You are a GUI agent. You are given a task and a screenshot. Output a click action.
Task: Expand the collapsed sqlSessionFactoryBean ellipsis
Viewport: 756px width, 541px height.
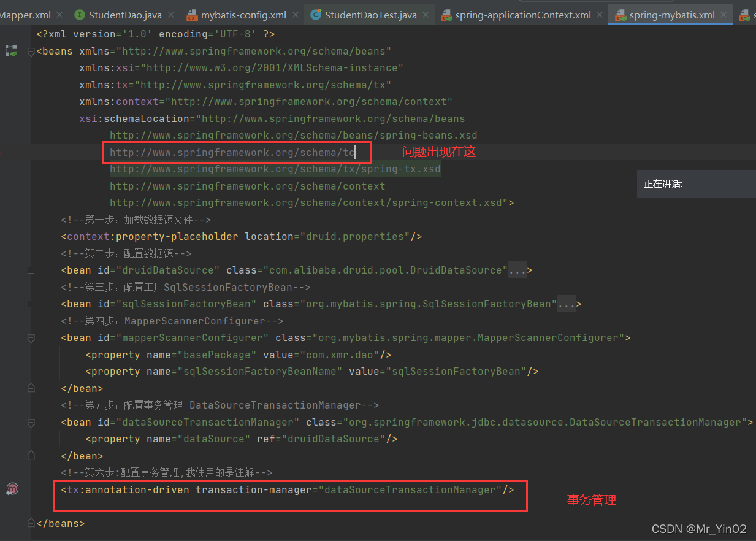(567, 304)
